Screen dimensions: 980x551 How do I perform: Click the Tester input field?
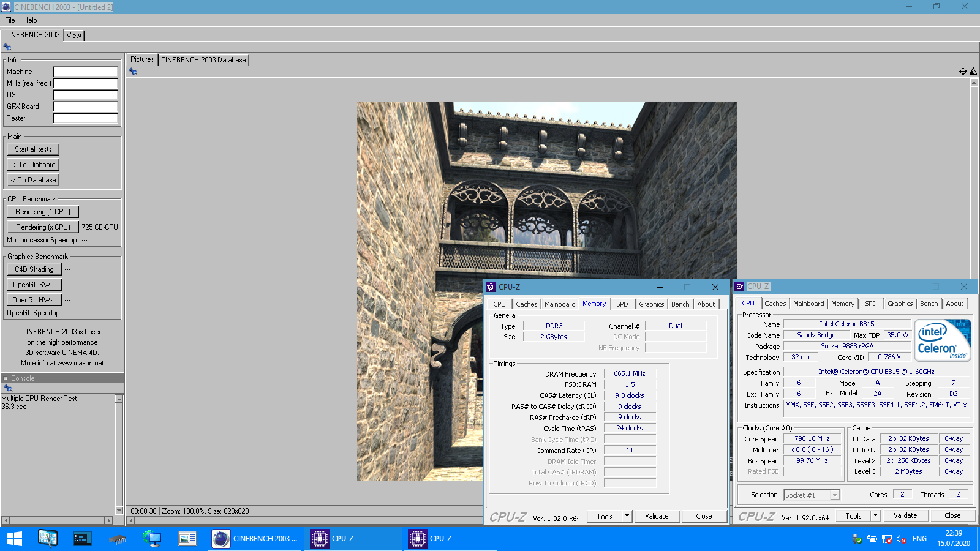(x=85, y=118)
